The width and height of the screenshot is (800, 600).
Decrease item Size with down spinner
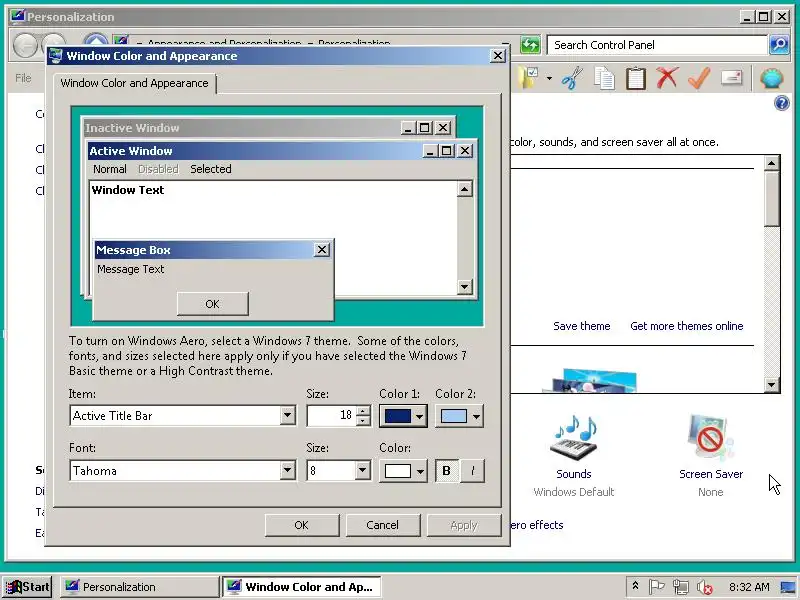click(363, 420)
